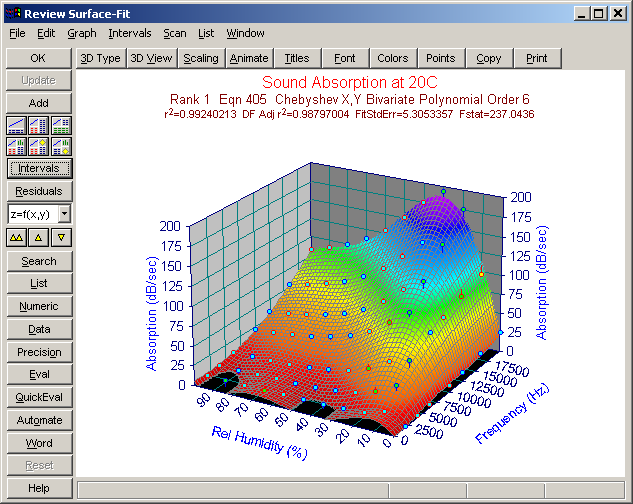Image resolution: width=633 pixels, height=504 pixels.
Task: Click the Data button
Action: pos(39,330)
